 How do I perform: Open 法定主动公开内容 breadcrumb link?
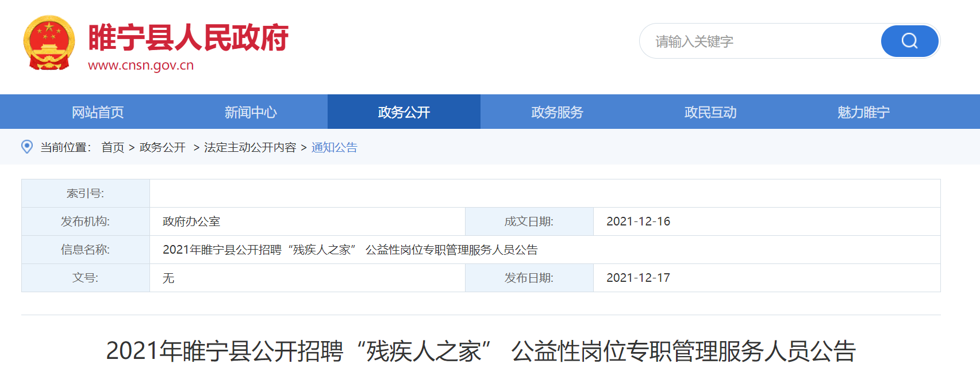(x=250, y=148)
